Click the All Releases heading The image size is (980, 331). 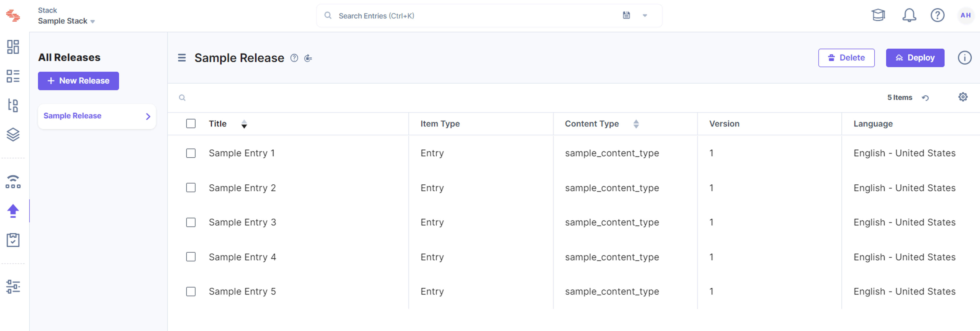[69, 57]
